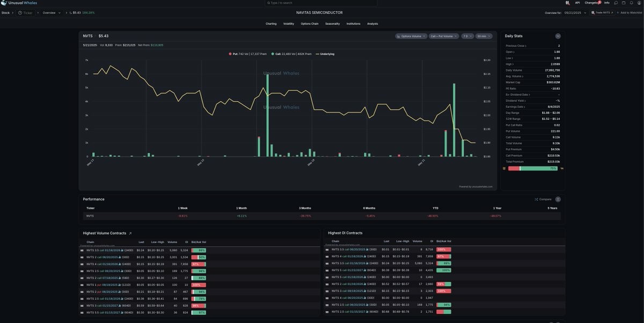Click the Compare button in Performance
This screenshot has width=644, height=323.
coord(543,199)
